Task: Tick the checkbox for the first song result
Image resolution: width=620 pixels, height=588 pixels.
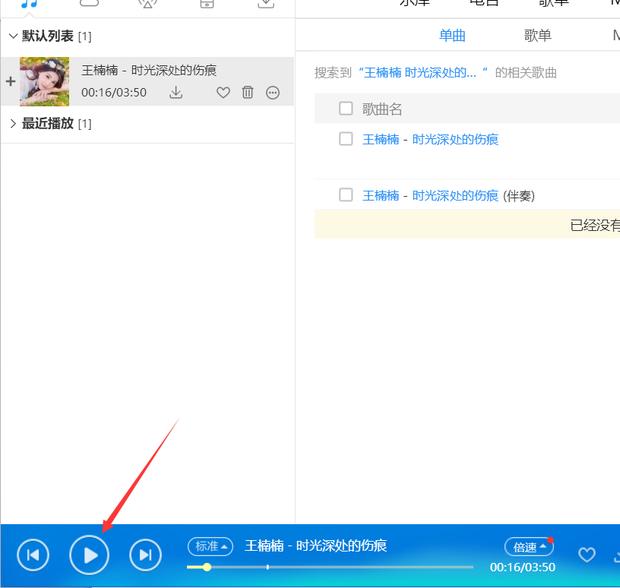Action: pos(346,139)
